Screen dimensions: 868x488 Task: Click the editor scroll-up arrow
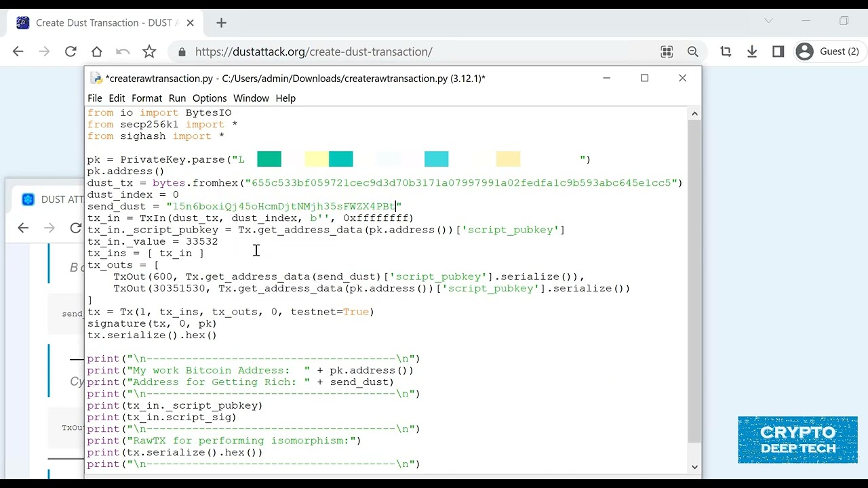click(694, 114)
